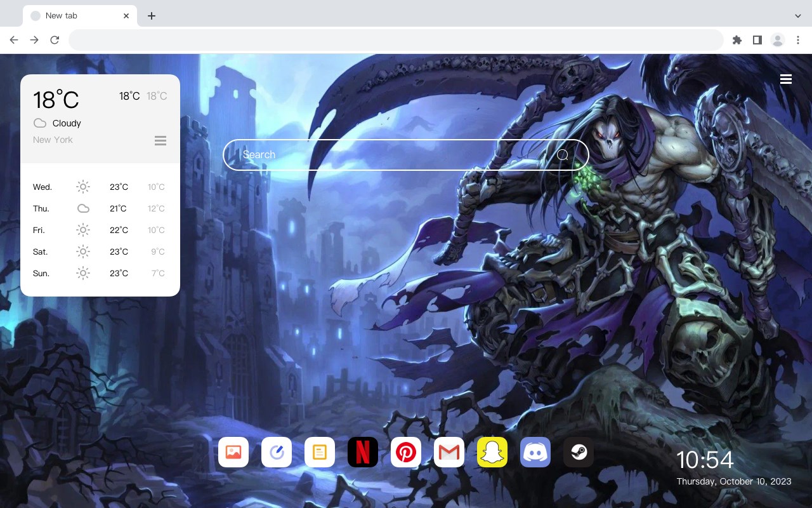
Task: Select the Wed. forecast row label
Action: coord(43,187)
